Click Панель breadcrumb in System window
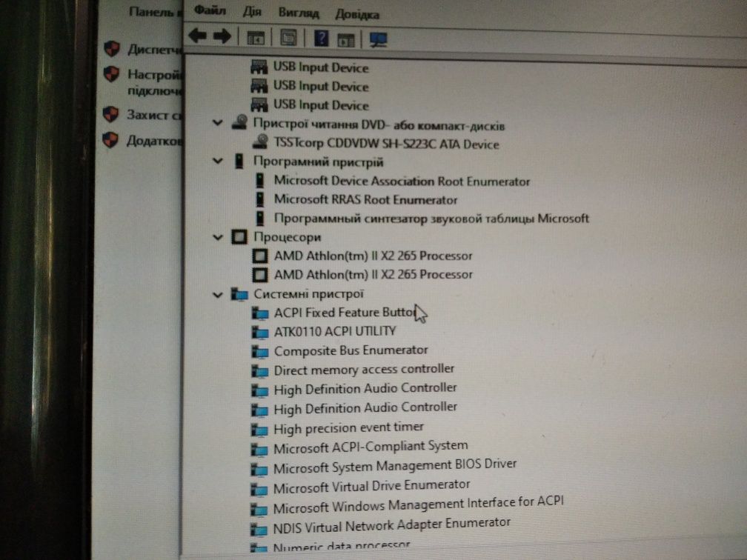Screen dimensions: 747x560 (x=156, y=12)
